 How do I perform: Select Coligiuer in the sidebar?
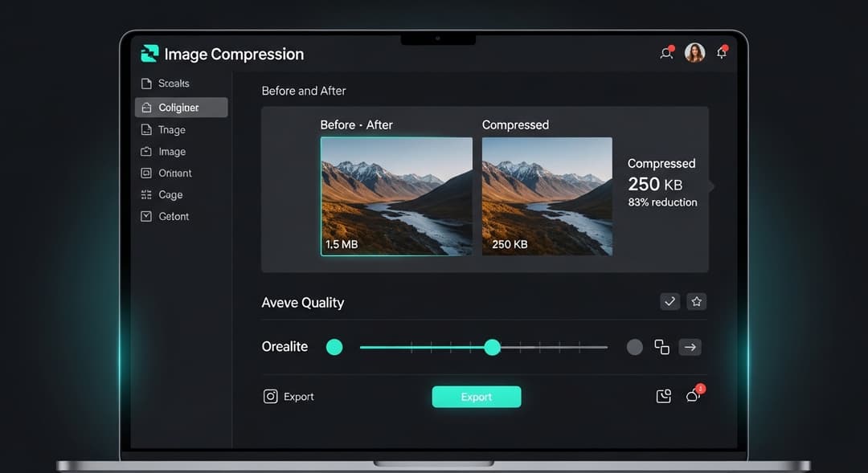(181, 108)
